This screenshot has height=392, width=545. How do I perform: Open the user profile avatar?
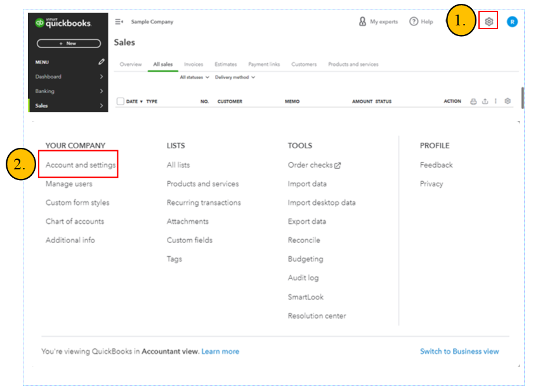pyautogui.click(x=512, y=22)
